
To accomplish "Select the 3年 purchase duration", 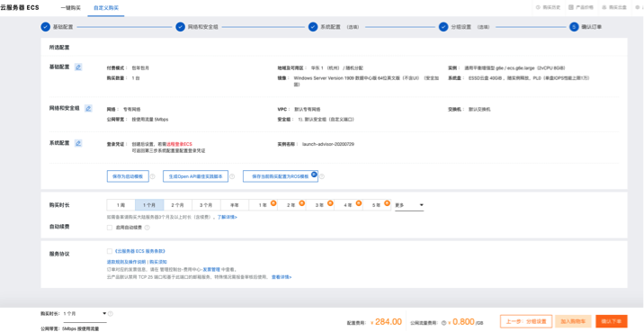I will [x=319, y=205].
